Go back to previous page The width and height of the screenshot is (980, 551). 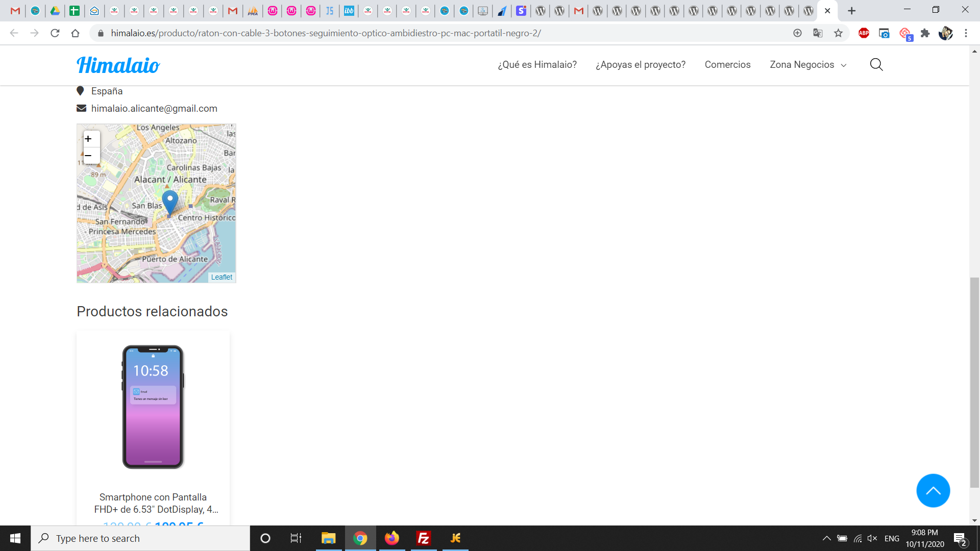tap(14, 33)
